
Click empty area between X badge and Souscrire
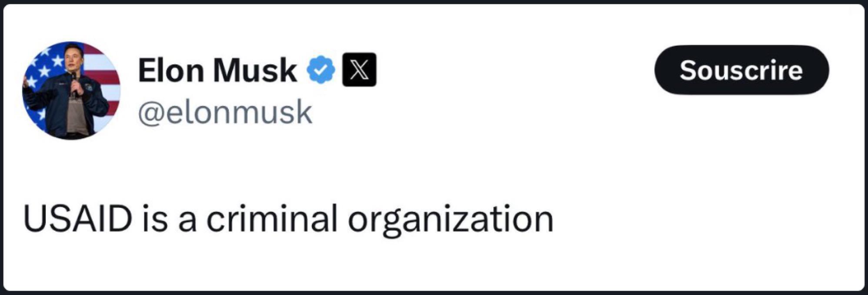pyautogui.click(x=513, y=70)
